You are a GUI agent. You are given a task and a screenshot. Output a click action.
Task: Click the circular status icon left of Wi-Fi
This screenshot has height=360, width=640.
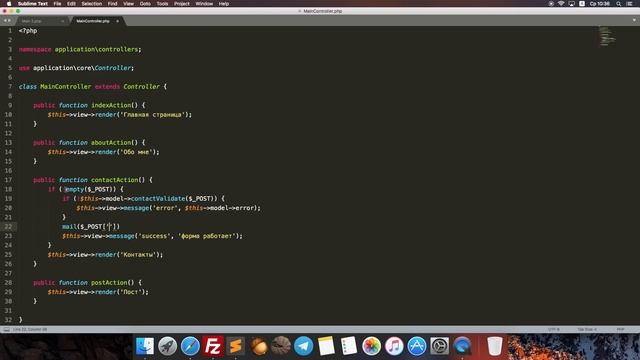[x=551, y=4]
